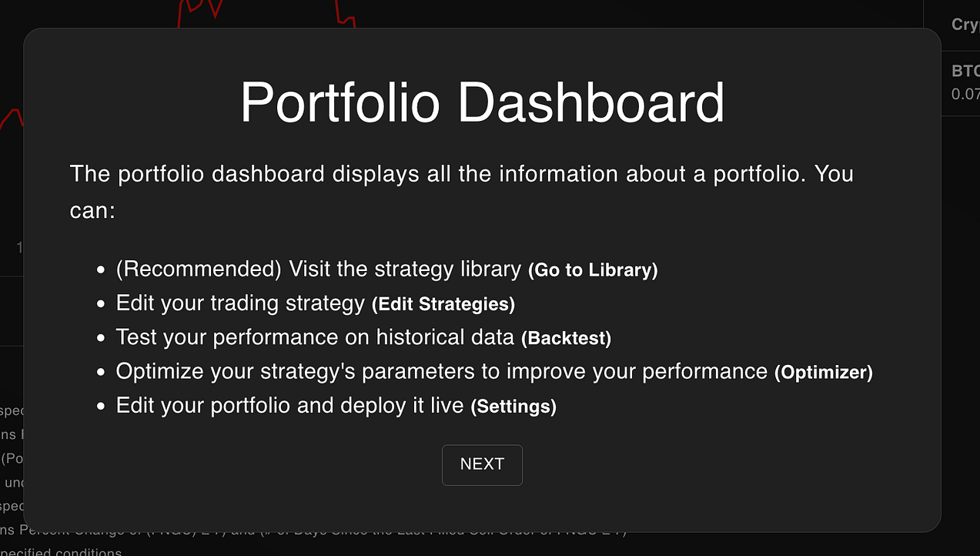Click the NEXT button to advance the tutorial
Image resolution: width=980 pixels, height=556 pixels.
point(482,464)
